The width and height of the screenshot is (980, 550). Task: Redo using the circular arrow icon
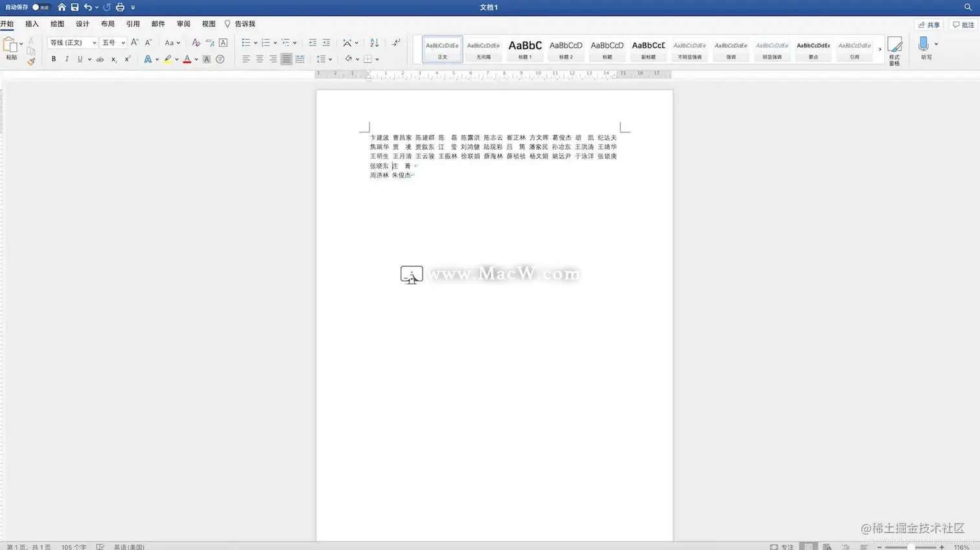pyautogui.click(x=107, y=7)
